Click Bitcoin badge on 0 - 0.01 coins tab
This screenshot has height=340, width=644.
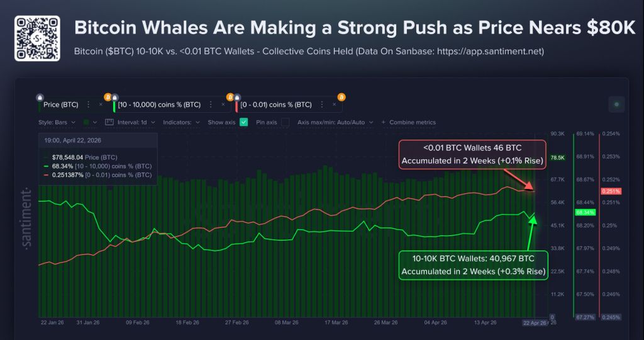click(341, 97)
